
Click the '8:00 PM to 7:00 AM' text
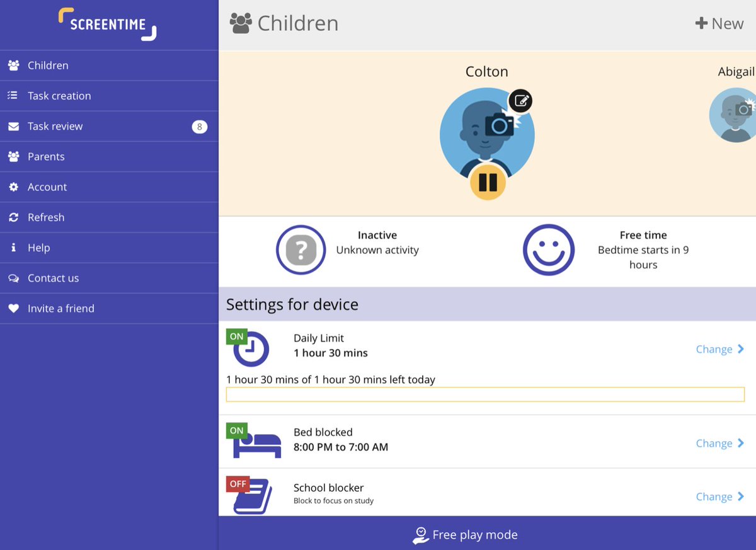coord(341,447)
